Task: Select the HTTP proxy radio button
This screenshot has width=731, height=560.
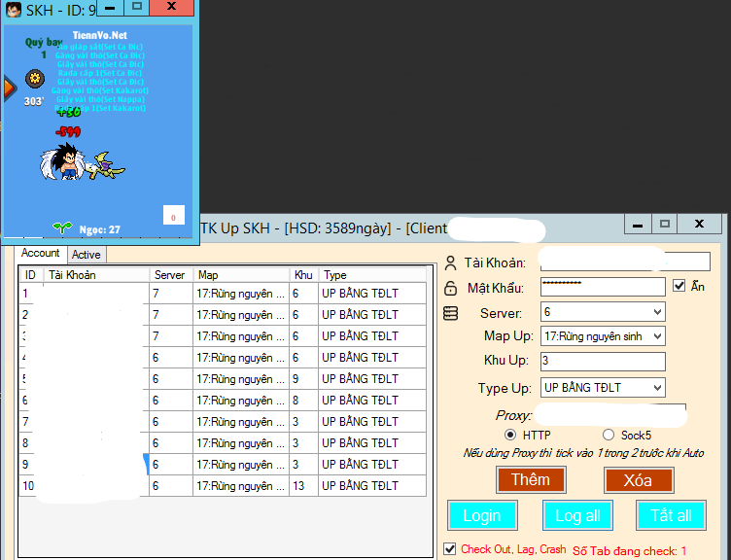Action: 510,435
